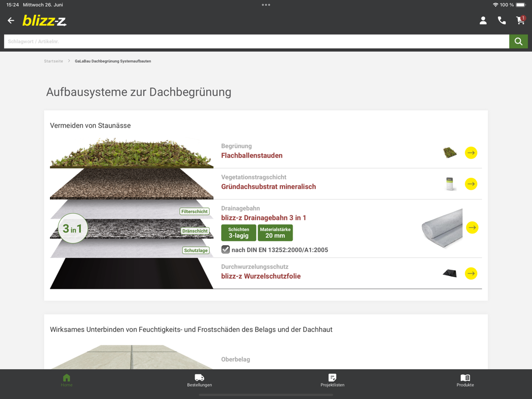Click the Schichten 3-lagig badge
This screenshot has height=399, width=532.
238,233
